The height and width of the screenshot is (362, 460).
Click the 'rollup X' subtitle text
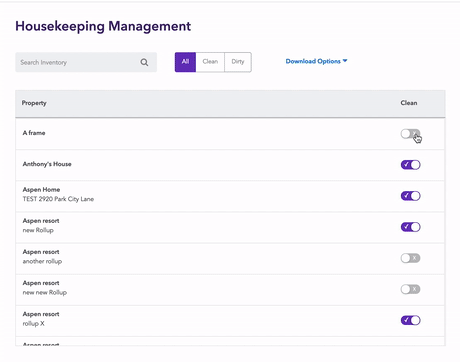point(33,323)
